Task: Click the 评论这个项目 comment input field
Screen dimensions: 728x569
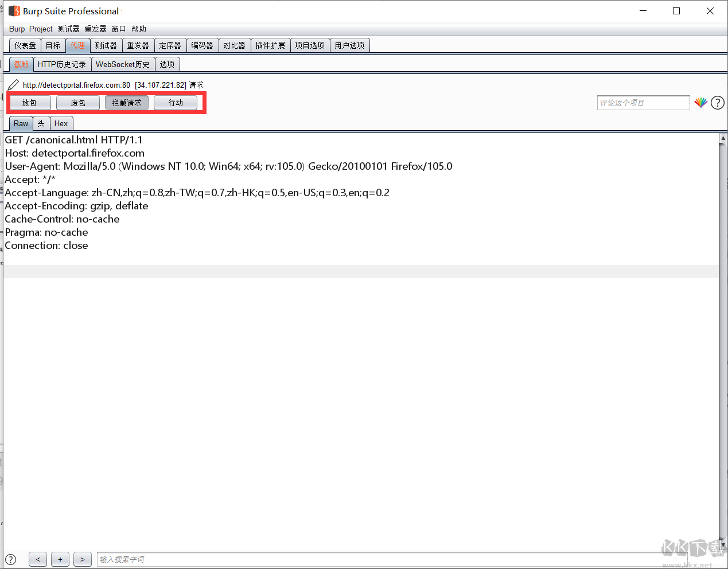Action: point(643,102)
